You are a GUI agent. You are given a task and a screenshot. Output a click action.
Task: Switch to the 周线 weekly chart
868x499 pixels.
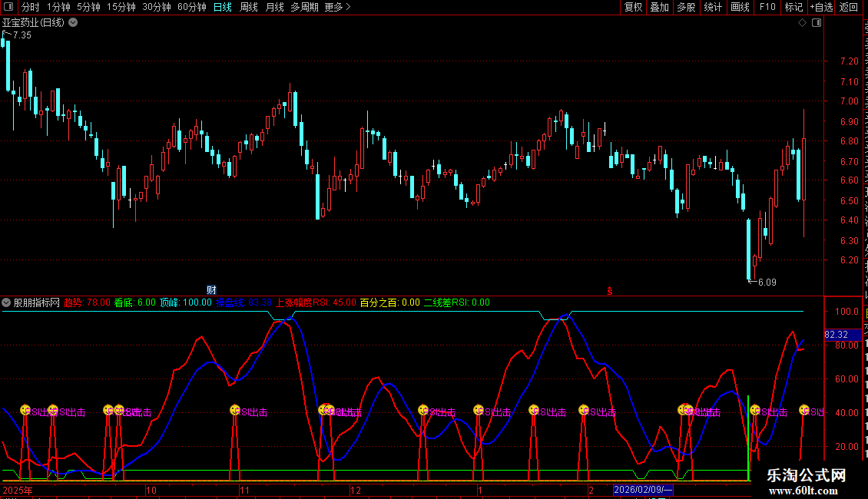point(249,7)
